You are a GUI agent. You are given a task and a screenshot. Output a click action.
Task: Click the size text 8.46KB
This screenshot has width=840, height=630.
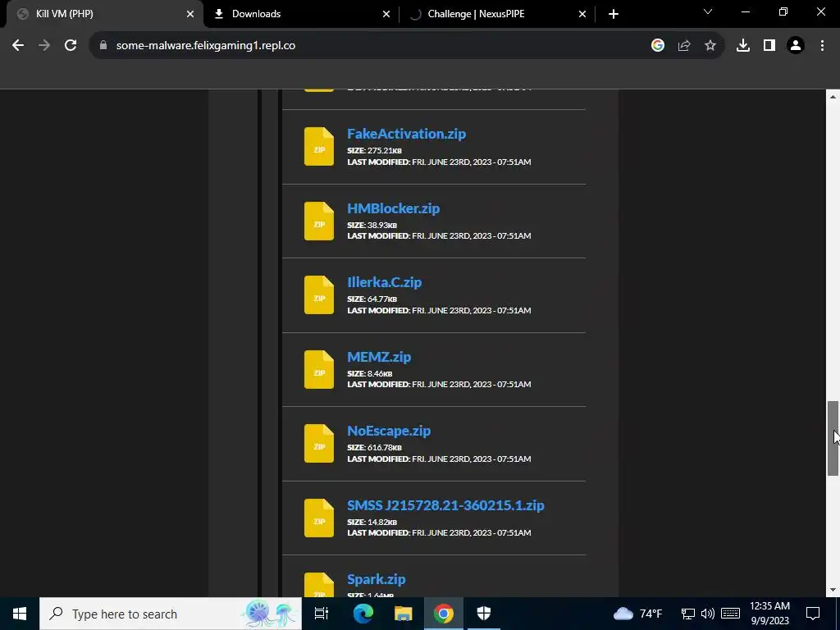(x=380, y=373)
